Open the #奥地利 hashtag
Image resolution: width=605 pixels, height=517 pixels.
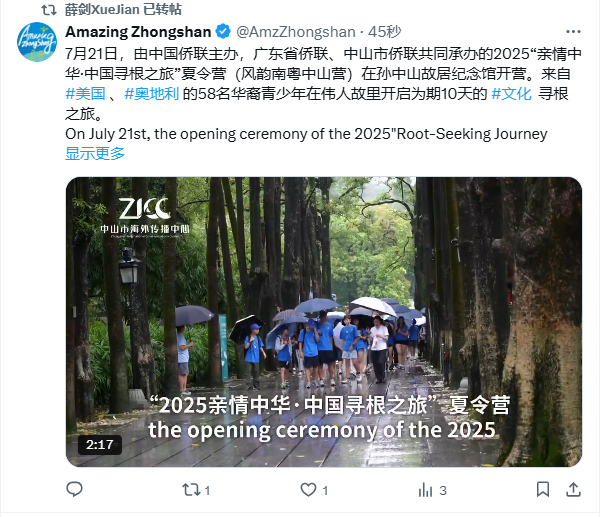pyautogui.click(x=152, y=94)
